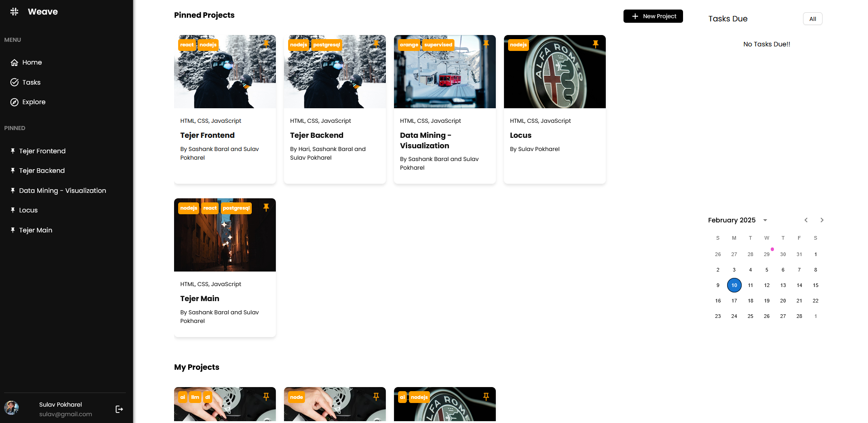Click the Weave logo icon

(x=15, y=12)
